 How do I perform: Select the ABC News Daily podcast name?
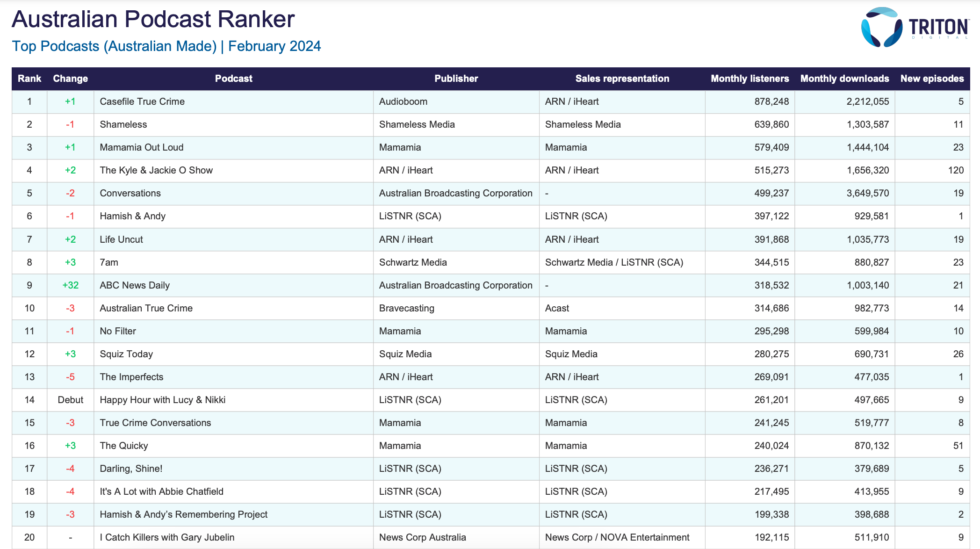coord(135,285)
